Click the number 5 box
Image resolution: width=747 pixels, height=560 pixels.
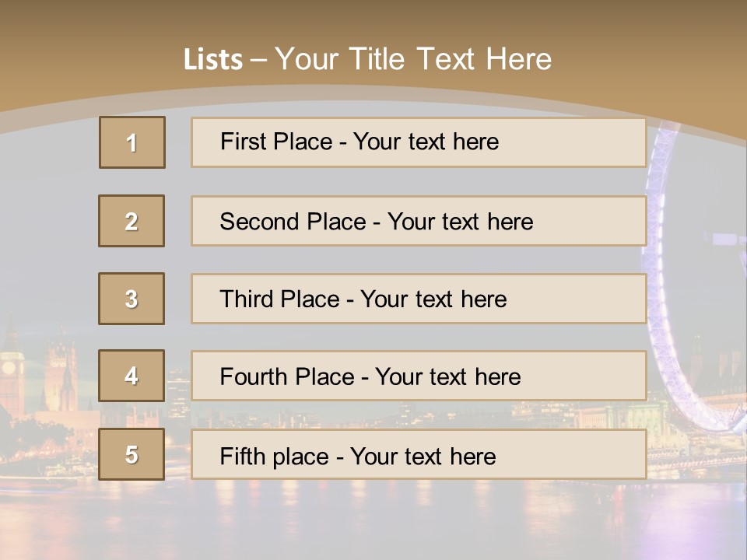132,454
